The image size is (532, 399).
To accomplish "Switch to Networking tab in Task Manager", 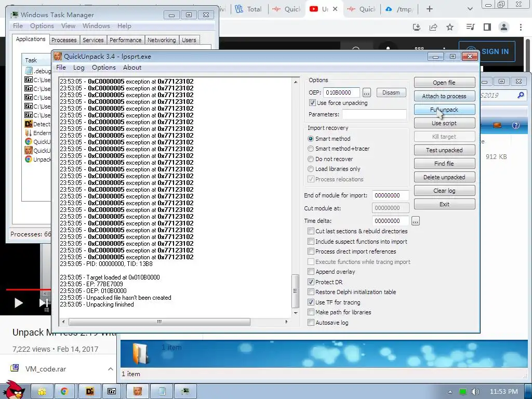I will click(162, 40).
